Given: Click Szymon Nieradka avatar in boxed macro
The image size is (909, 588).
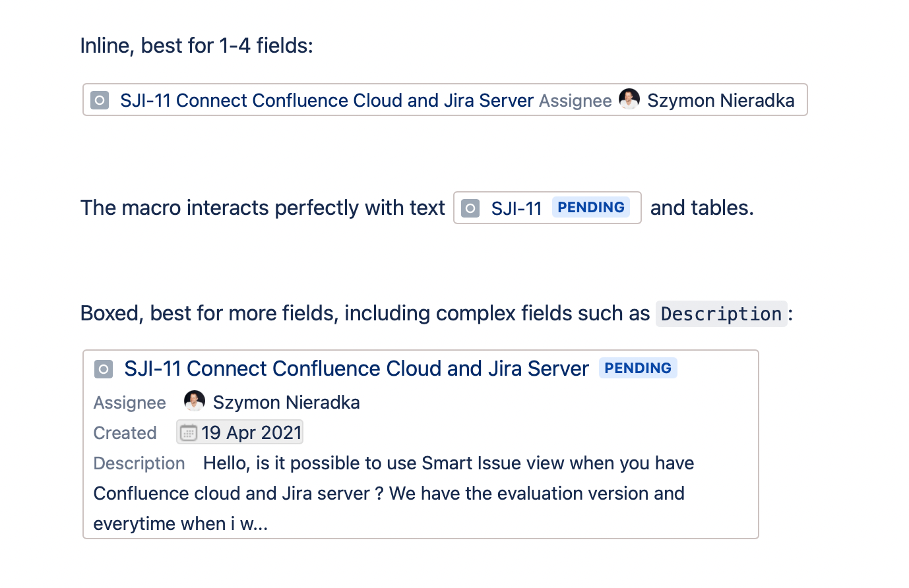Looking at the screenshot, I should (x=195, y=401).
